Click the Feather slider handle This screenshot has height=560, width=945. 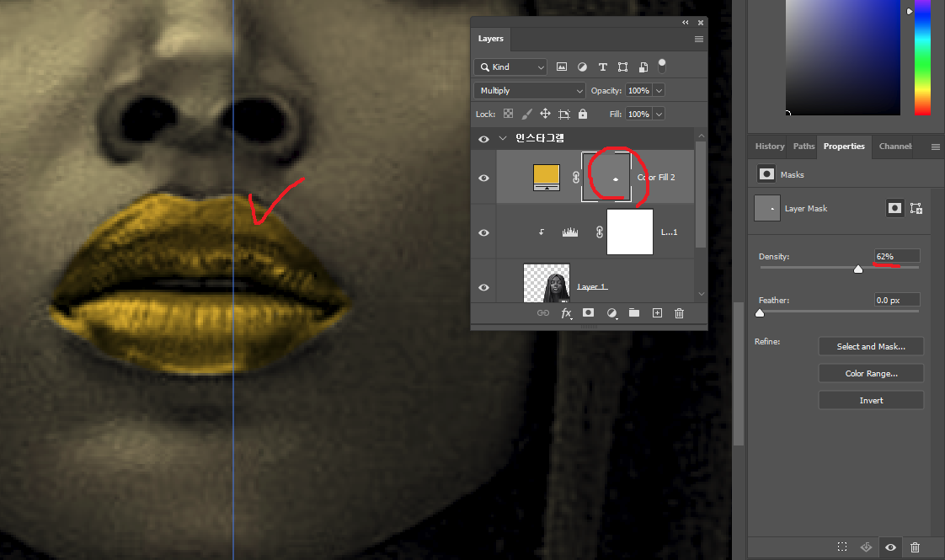pyautogui.click(x=760, y=313)
